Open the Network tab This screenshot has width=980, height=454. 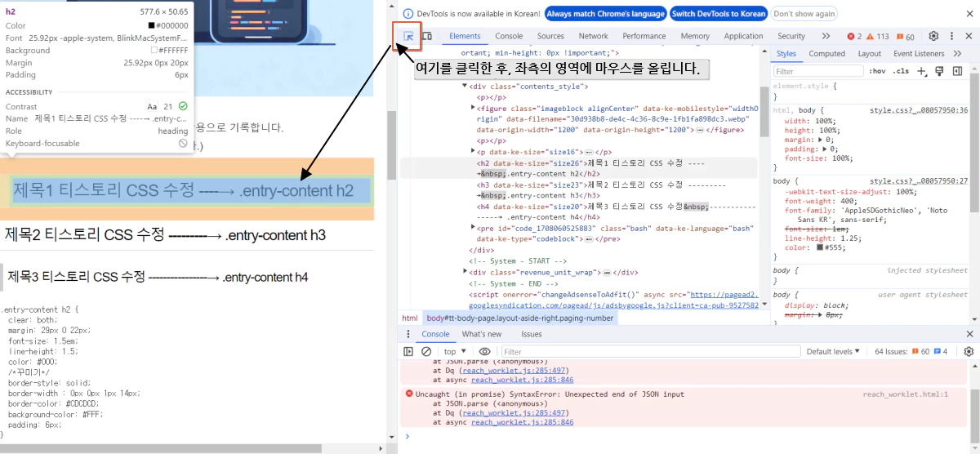coord(593,36)
